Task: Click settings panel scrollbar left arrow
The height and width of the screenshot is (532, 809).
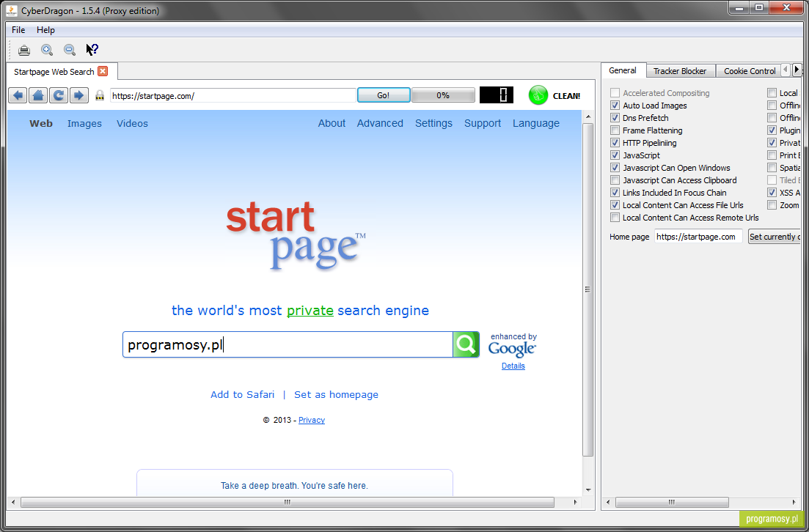Action: click(x=608, y=502)
